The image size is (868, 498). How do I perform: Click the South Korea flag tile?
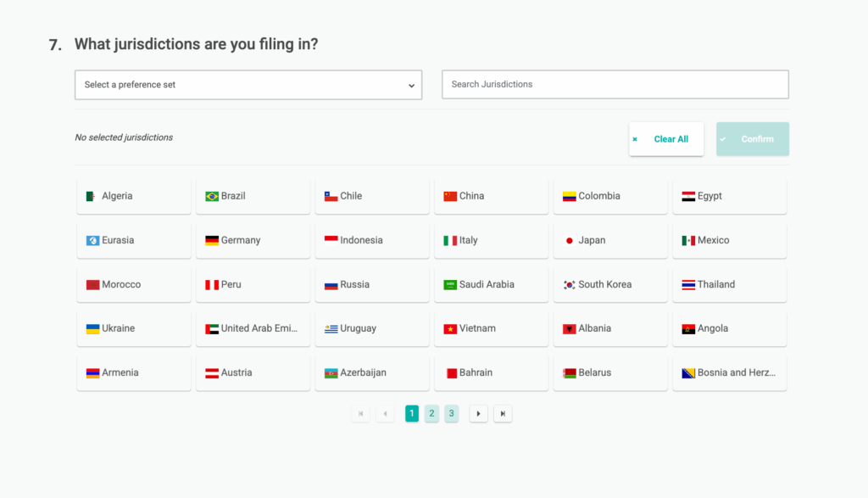click(x=610, y=283)
